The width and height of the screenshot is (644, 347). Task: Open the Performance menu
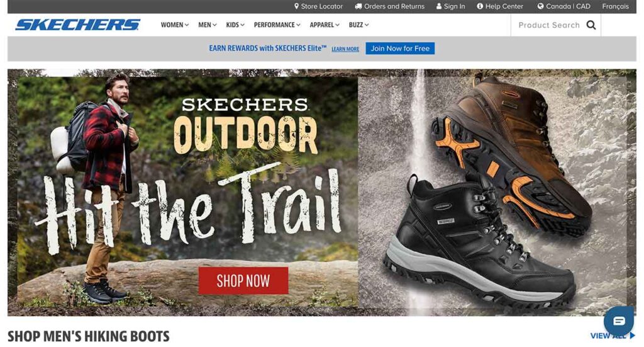coord(277,25)
